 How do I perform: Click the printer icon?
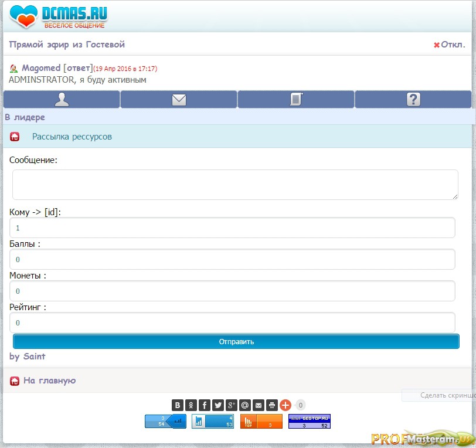[272, 405]
